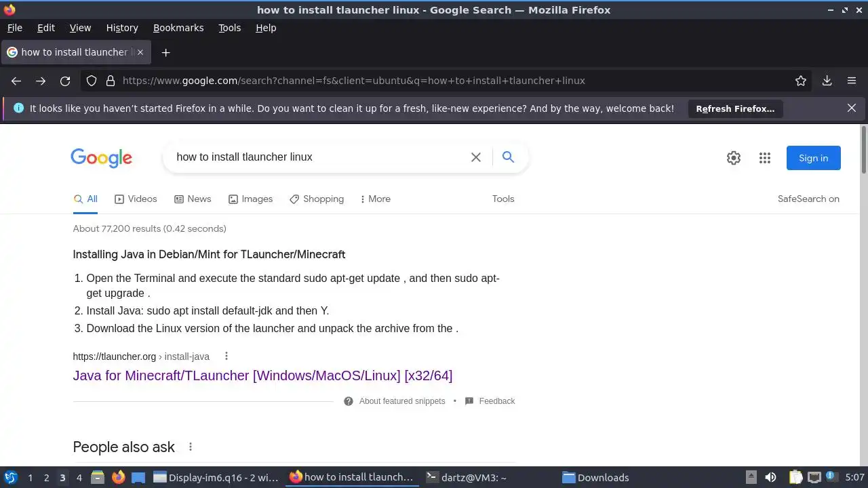This screenshot has height=488, width=868.
Task: Switch to Display-im6.q16 window in taskbar
Action: 217,478
